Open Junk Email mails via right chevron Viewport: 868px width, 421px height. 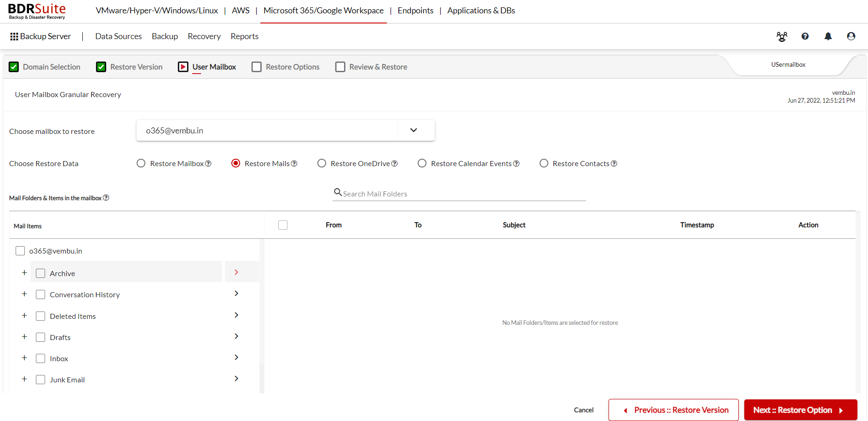[236, 379]
